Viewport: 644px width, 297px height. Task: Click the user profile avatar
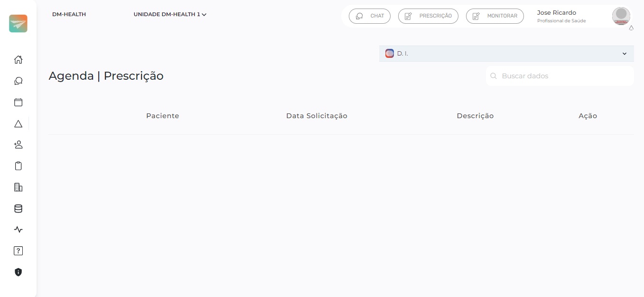click(621, 16)
